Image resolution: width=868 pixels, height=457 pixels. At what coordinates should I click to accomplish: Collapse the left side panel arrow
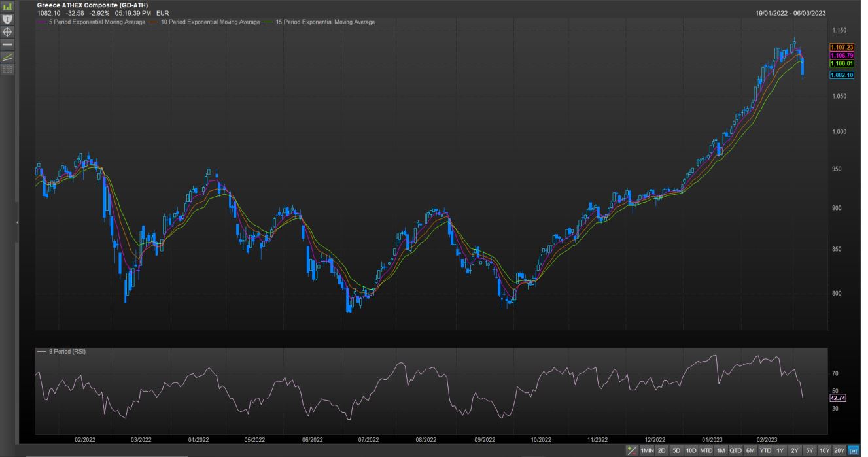click(18, 223)
